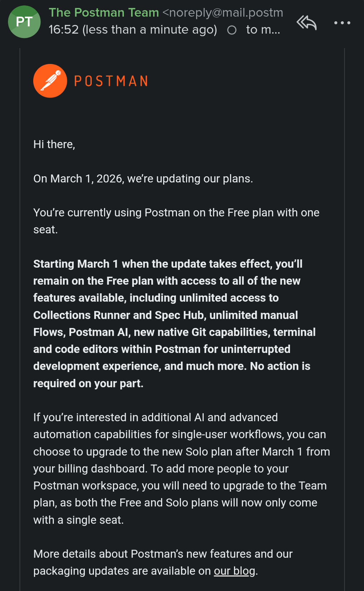
Task: Expand the "to m..." recipient details
Action: coord(263,30)
